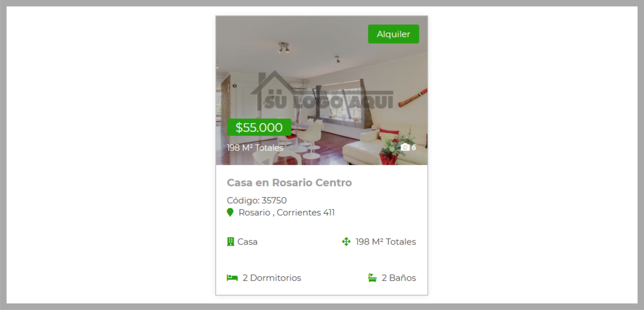The height and width of the screenshot is (310, 644).
Task: Click the Código: 35750 text
Action: click(256, 200)
